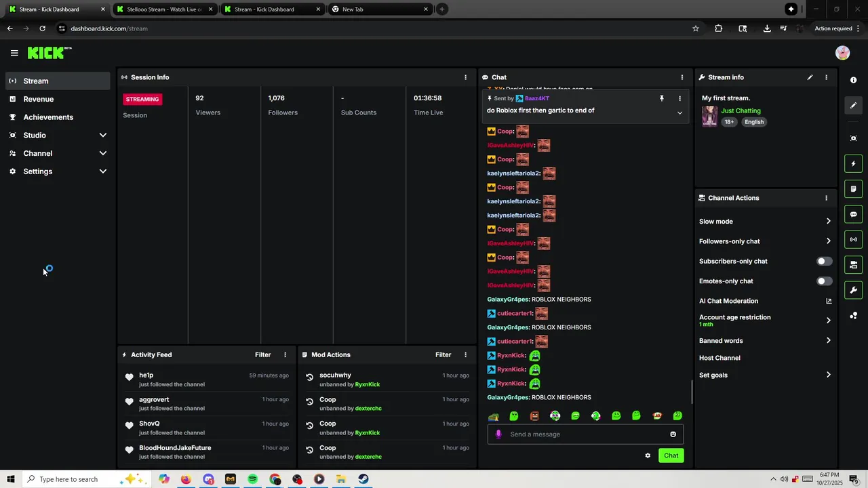Image resolution: width=868 pixels, height=488 pixels.
Task: Click the info icon in right sidebar
Action: click(x=853, y=80)
